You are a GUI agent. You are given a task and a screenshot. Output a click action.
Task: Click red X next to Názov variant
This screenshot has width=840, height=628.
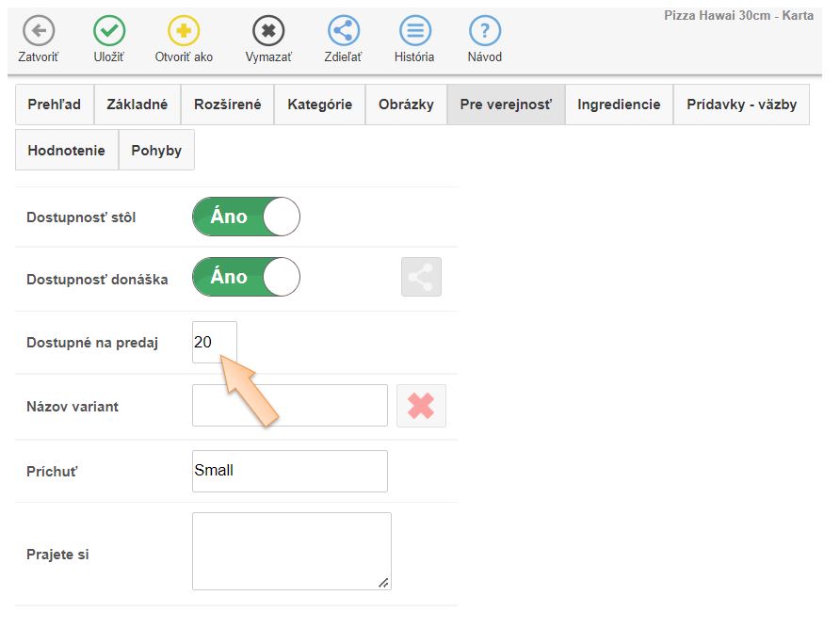coord(421,406)
